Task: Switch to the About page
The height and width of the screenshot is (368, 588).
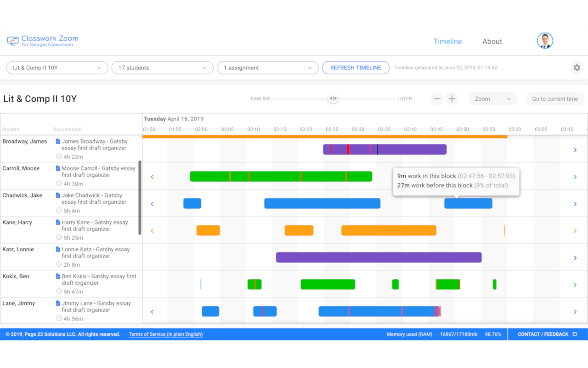Action: click(x=492, y=41)
